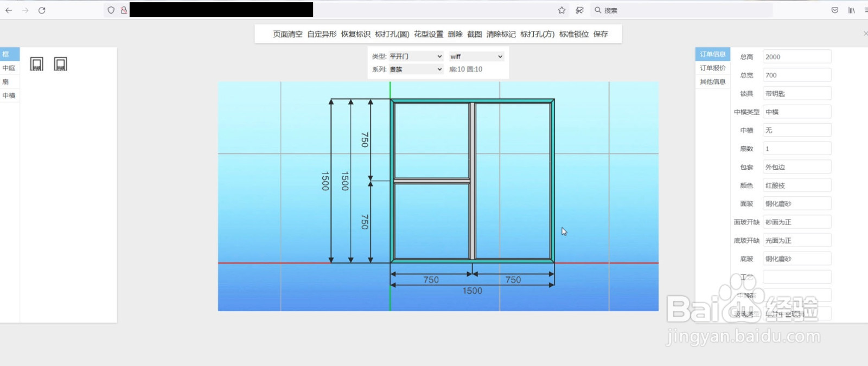Click the 面玻开缺 field showing 砂面为正

click(797, 222)
